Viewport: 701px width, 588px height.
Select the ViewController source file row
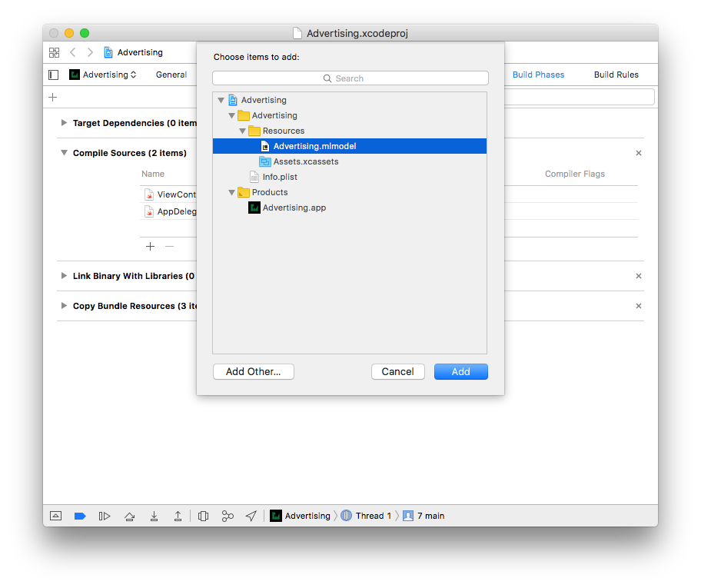tap(170, 194)
